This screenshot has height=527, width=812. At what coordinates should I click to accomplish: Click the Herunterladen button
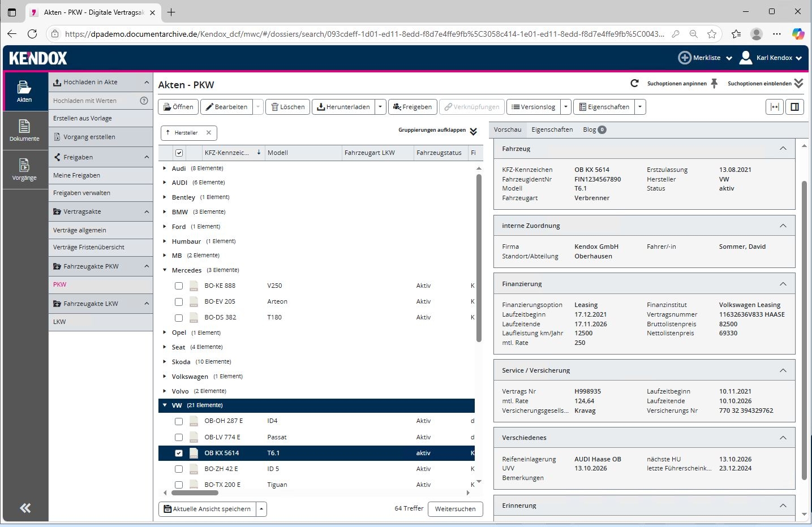point(343,107)
